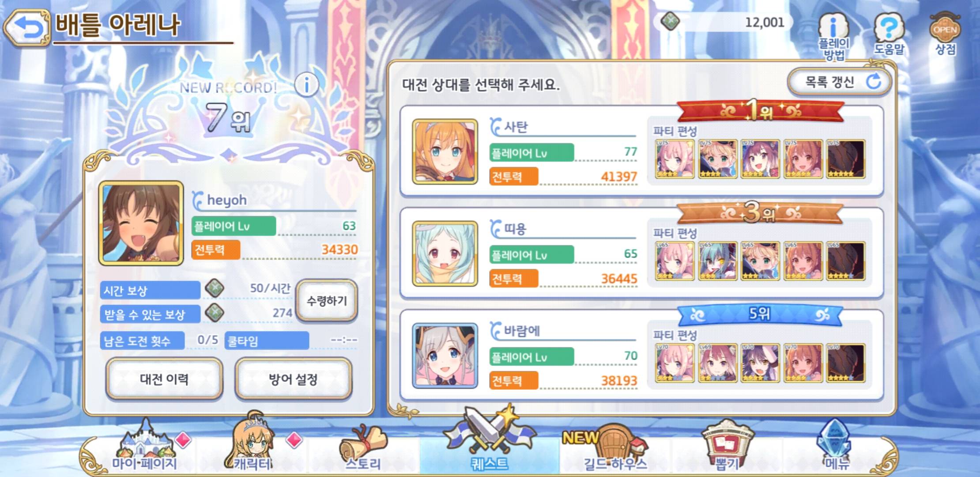Click the arena coin icon beside 12,001
The height and width of the screenshot is (477, 980).
[670, 21]
